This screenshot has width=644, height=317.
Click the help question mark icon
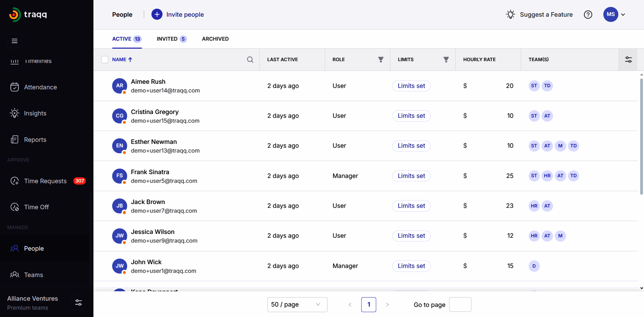(588, 15)
